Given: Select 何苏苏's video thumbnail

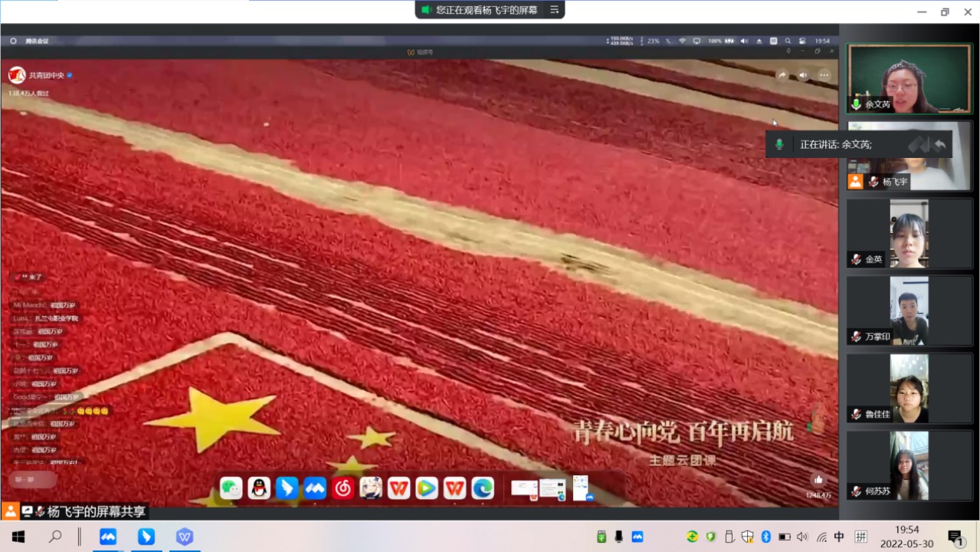Looking at the screenshot, I should pyautogui.click(x=909, y=465).
